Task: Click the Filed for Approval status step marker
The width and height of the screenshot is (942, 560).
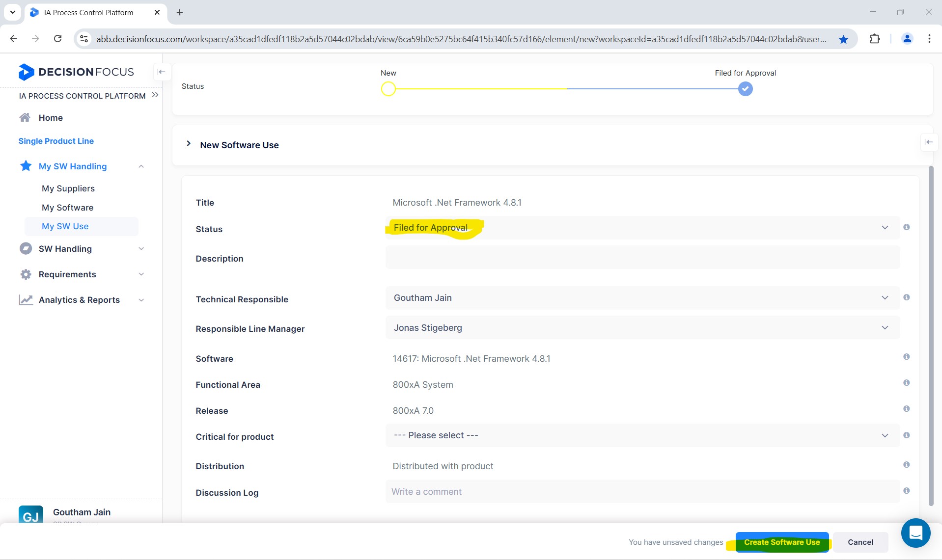Action: click(x=745, y=89)
